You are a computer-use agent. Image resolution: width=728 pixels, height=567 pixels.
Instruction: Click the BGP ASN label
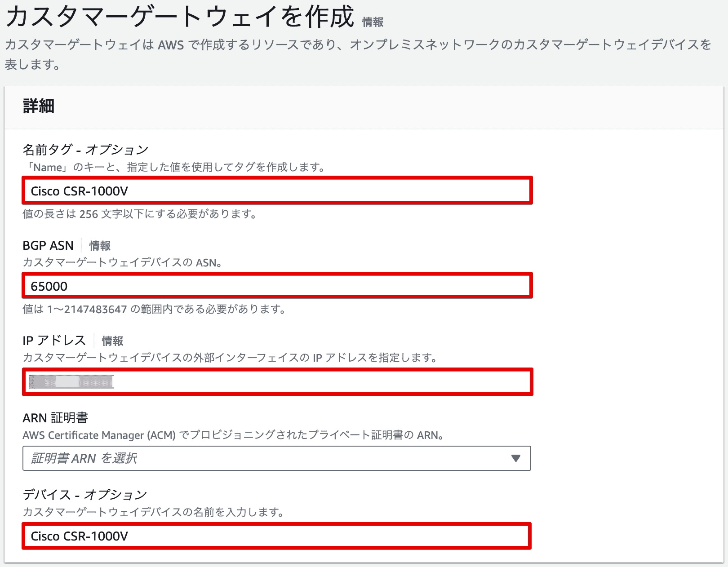coord(48,245)
